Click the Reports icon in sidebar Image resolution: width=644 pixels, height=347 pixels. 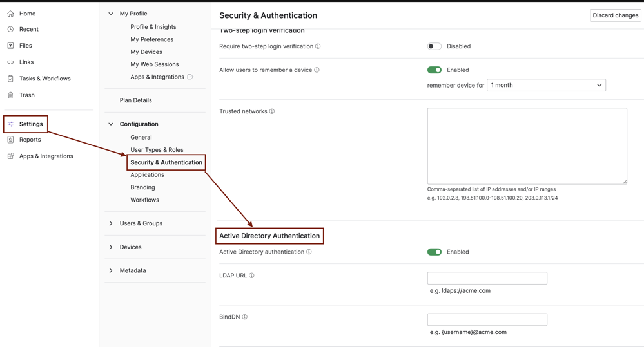click(x=10, y=140)
